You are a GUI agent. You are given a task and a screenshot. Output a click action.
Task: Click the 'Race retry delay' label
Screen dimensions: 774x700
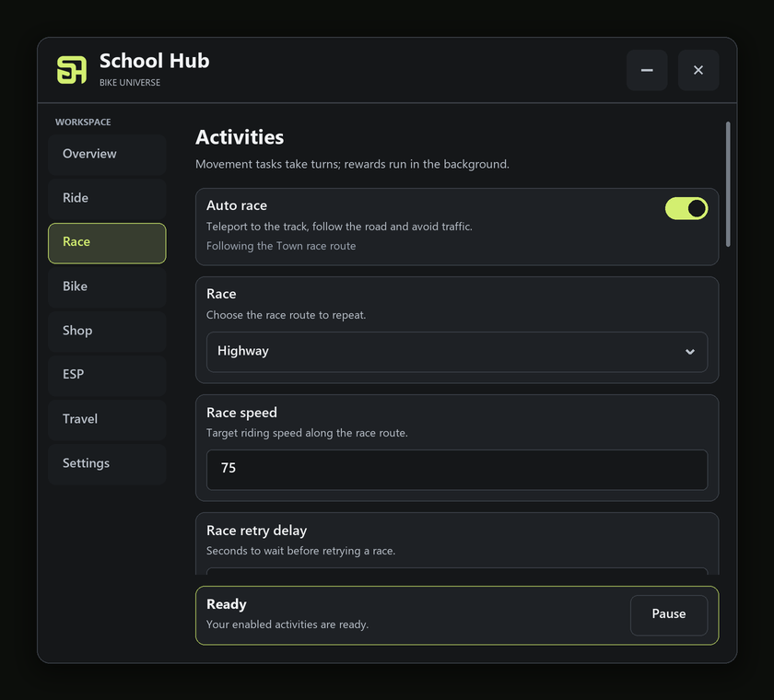257,531
